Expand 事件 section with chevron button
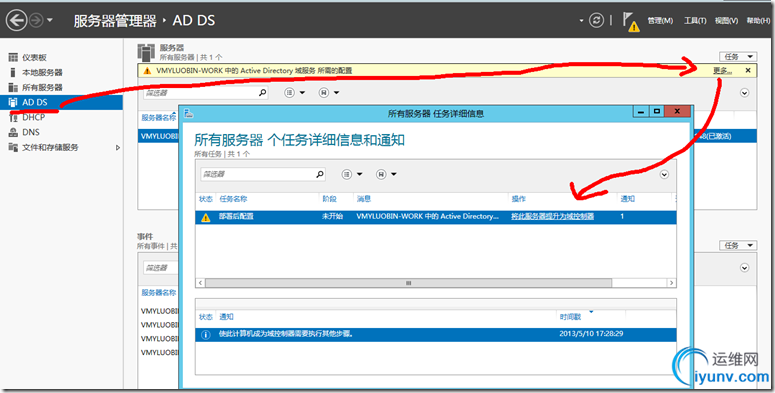775x393 pixels. (x=744, y=267)
